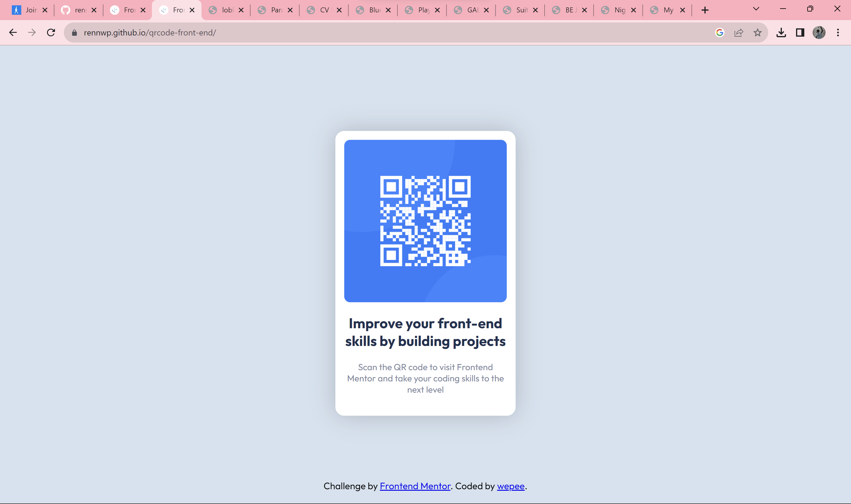Viewport: 851px width, 504px height.
Task: Close the 'Joir' tab
Action: coord(45,10)
